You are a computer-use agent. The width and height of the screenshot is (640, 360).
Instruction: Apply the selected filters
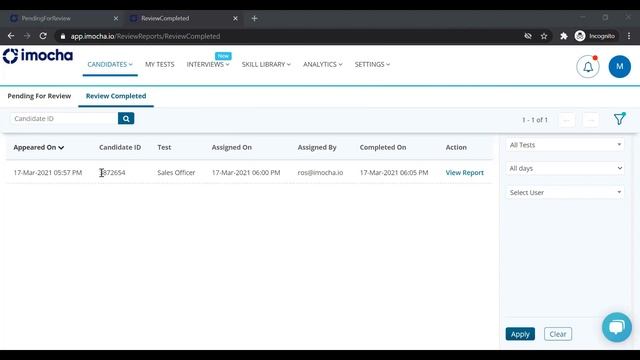point(520,334)
